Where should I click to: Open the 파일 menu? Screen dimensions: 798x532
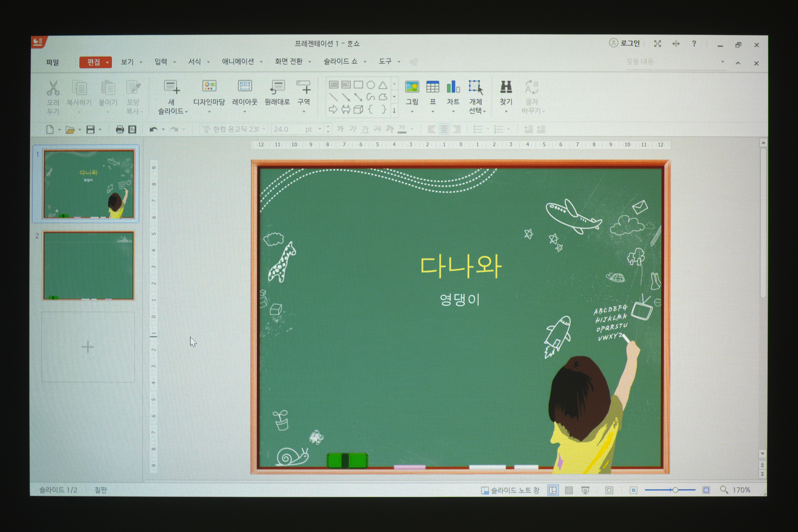tap(53, 63)
